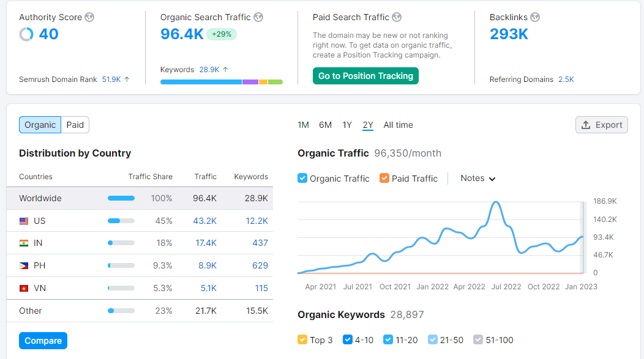Uncheck the Organic Traffic checkbox
This screenshot has width=644, height=359.
pos(302,178)
